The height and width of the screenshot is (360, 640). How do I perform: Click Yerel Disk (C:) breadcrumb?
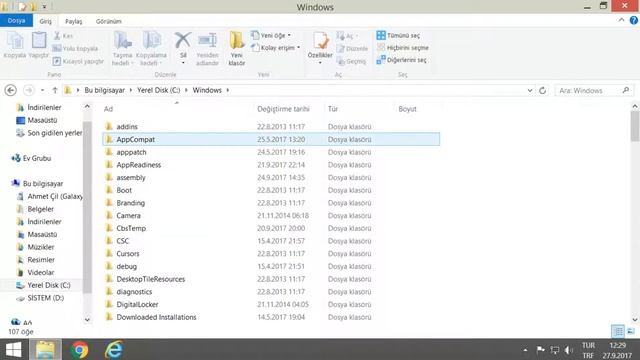(158, 90)
